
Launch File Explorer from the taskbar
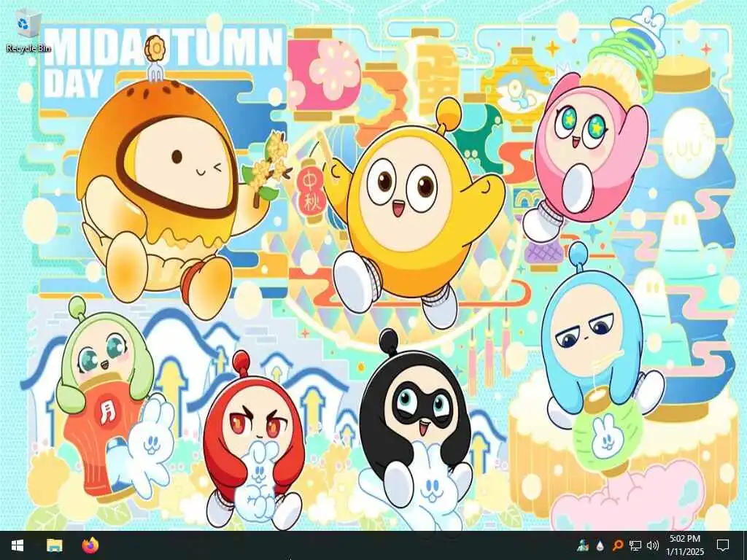[x=54, y=545]
